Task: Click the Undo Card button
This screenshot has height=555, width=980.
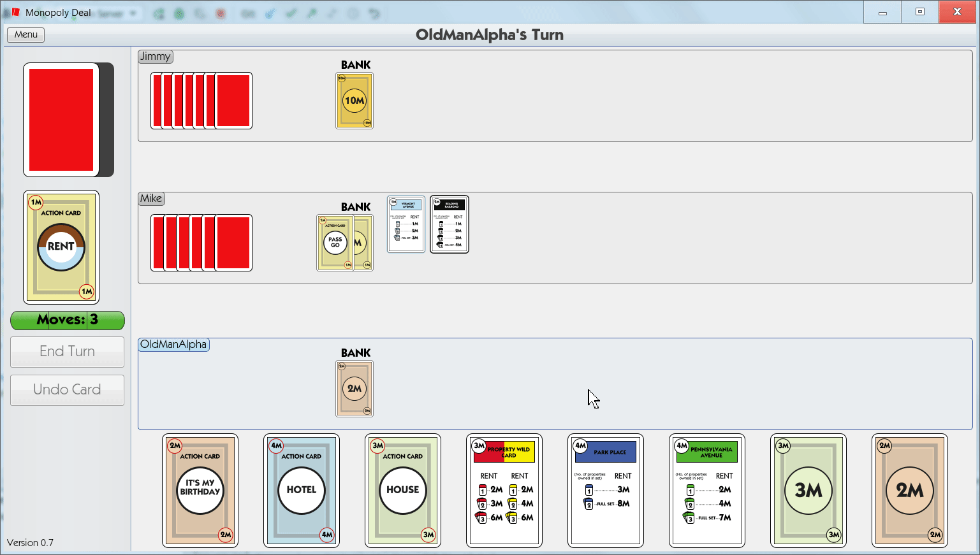Action: click(x=67, y=390)
